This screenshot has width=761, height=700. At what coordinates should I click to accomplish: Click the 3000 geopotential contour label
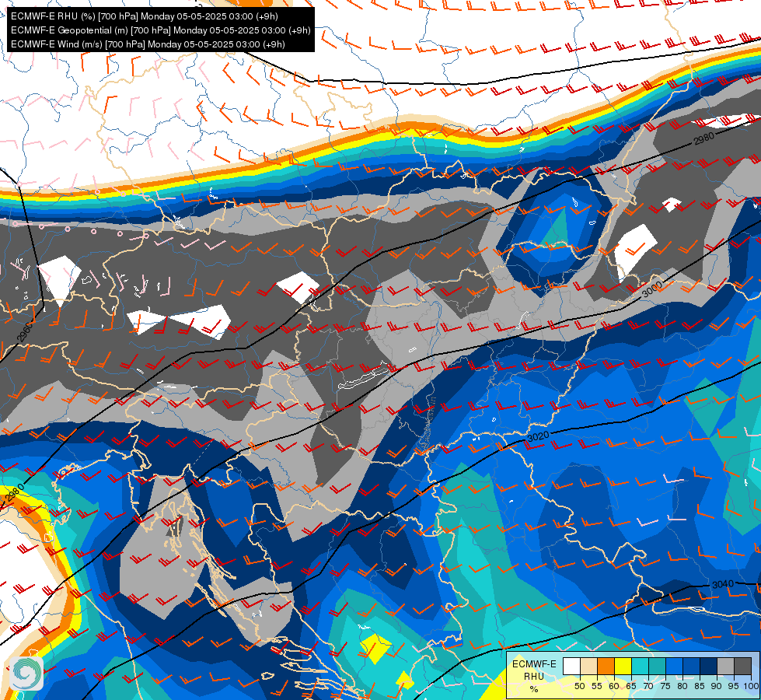[x=652, y=289]
